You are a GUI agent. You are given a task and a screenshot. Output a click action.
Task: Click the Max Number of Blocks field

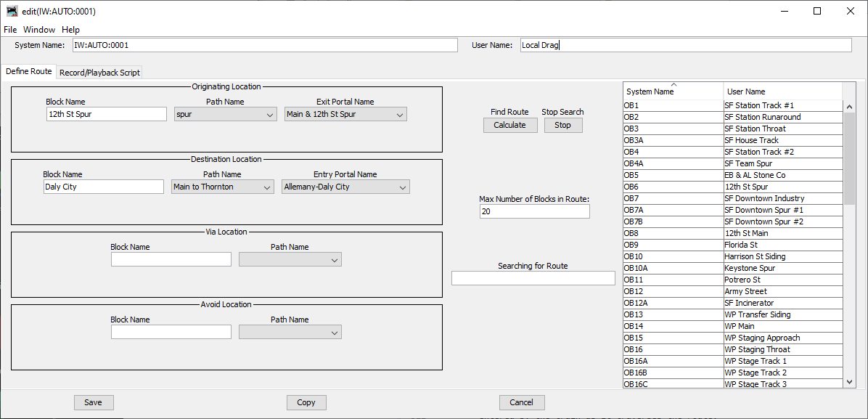click(x=534, y=211)
